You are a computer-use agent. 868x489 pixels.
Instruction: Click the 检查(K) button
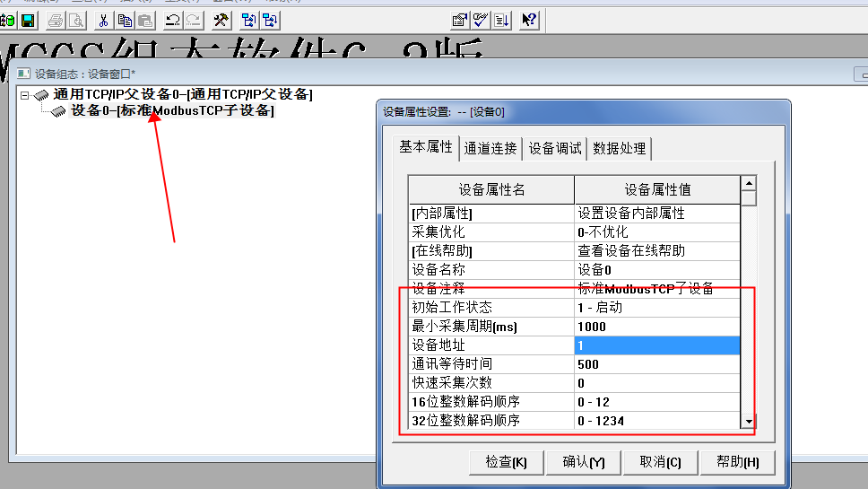pos(506,462)
